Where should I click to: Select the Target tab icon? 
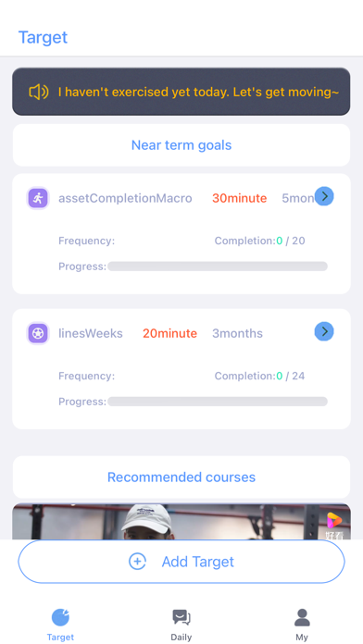60,617
